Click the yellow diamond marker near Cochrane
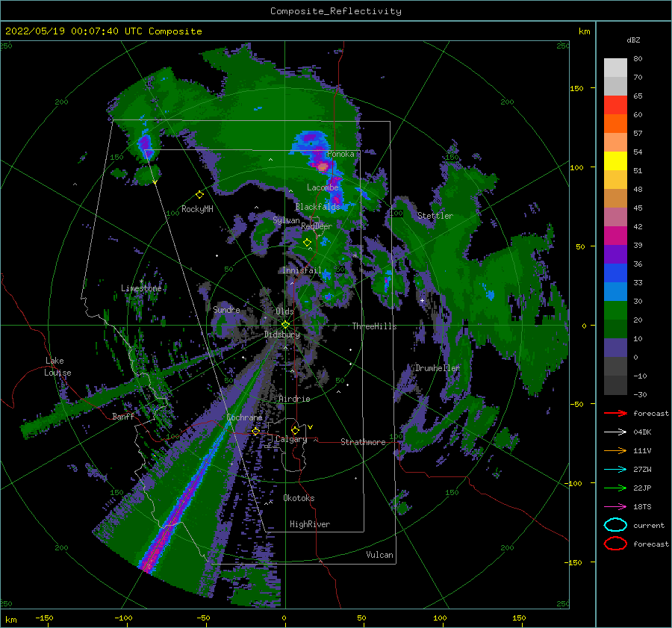The height and width of the screenshot is (628, 672). pos(255,431)
